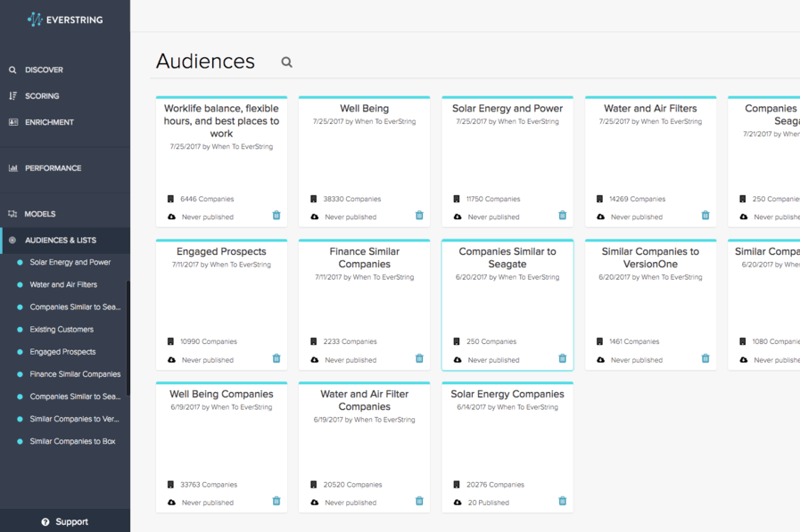Delete the Companies Similar to Seagate card with 6/20/2017 date

click(562, 358)
